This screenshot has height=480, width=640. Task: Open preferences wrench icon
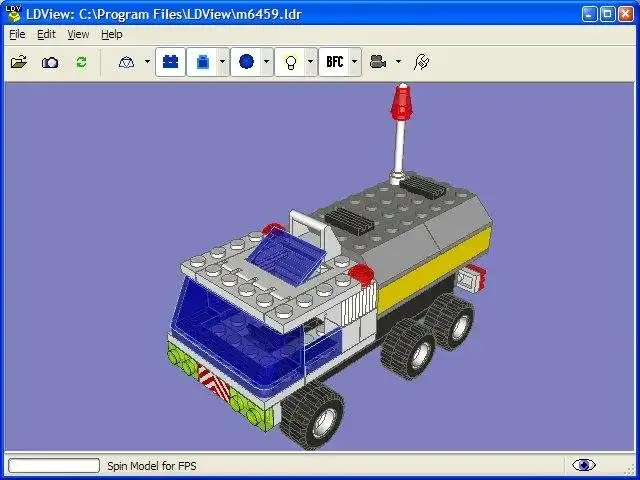422,62
